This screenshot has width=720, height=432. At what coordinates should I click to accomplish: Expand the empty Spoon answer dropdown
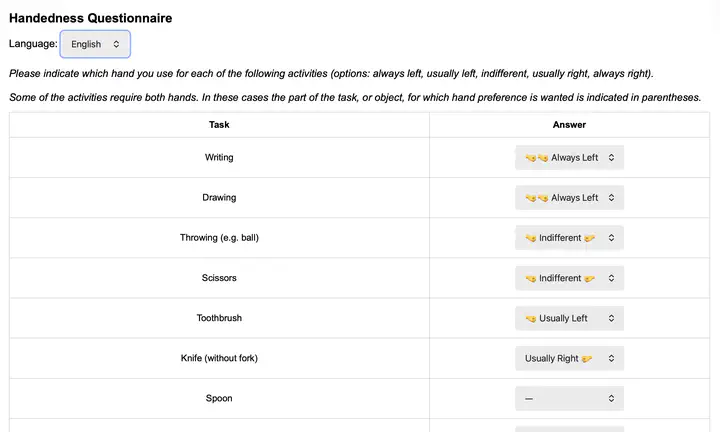click(x=569, y=398)
